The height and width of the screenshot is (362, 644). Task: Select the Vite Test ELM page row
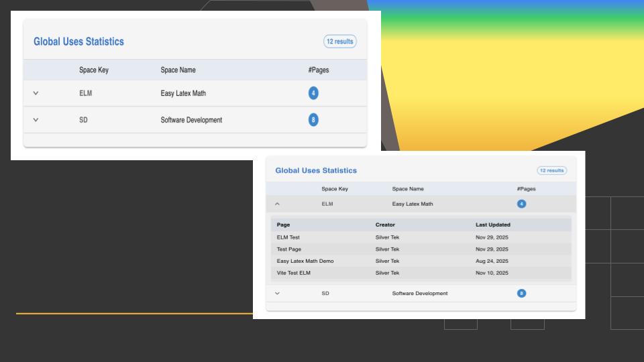point(294,273)
